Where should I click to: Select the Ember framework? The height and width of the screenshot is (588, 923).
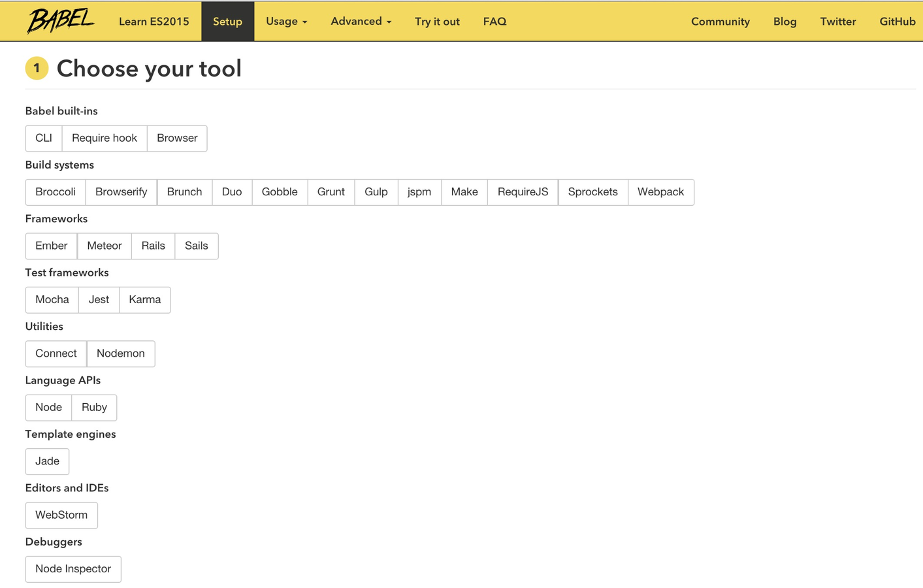(52, 246)
